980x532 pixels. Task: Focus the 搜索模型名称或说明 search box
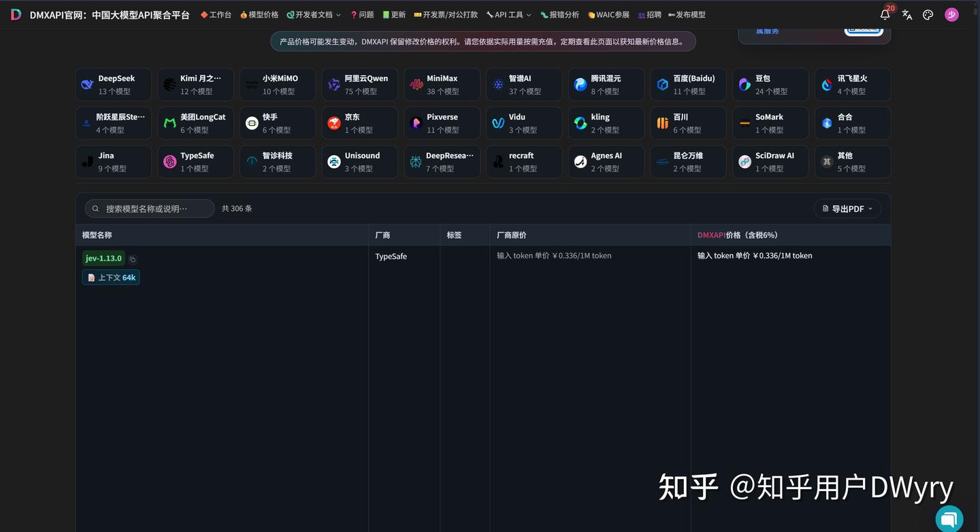pyautogui.click(x=150, y=209)
